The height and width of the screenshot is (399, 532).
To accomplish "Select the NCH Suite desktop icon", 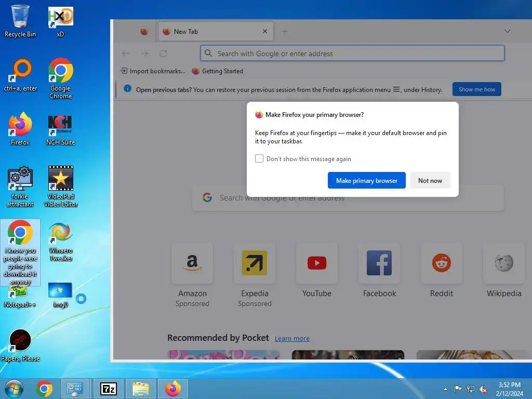I will [60, 129].
